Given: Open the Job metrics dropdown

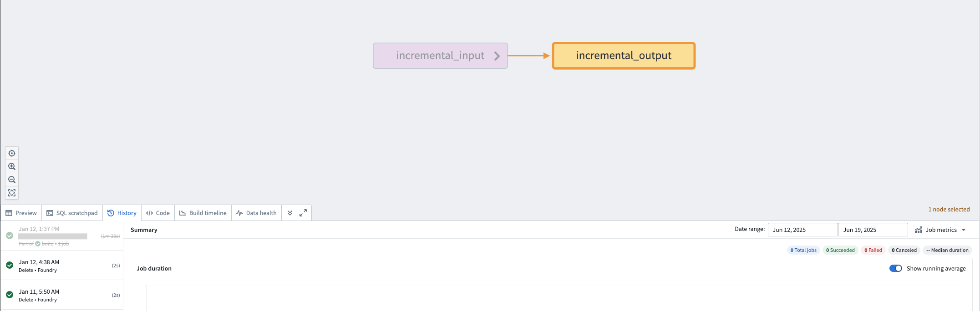Looking at the screenshot, I should [964, 230].
